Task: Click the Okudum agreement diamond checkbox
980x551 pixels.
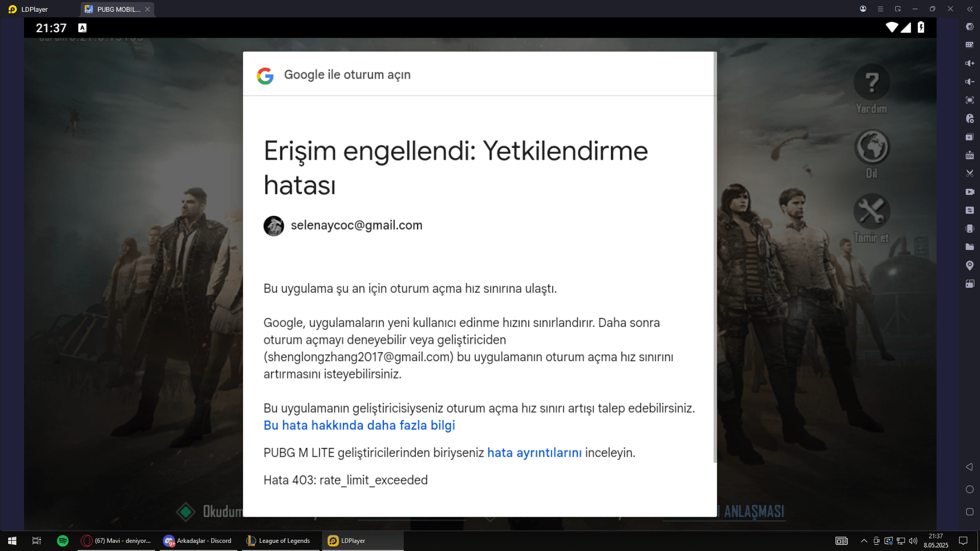Action: pos(186,511)
